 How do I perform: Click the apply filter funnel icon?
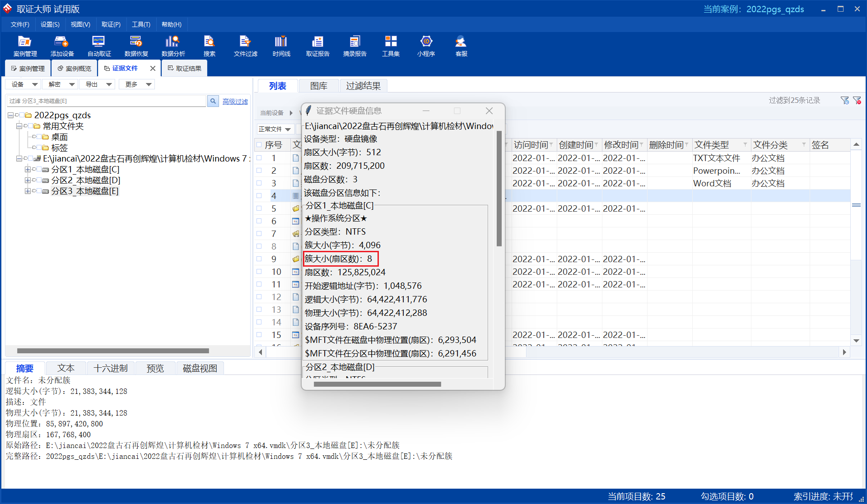click(844, 100)
